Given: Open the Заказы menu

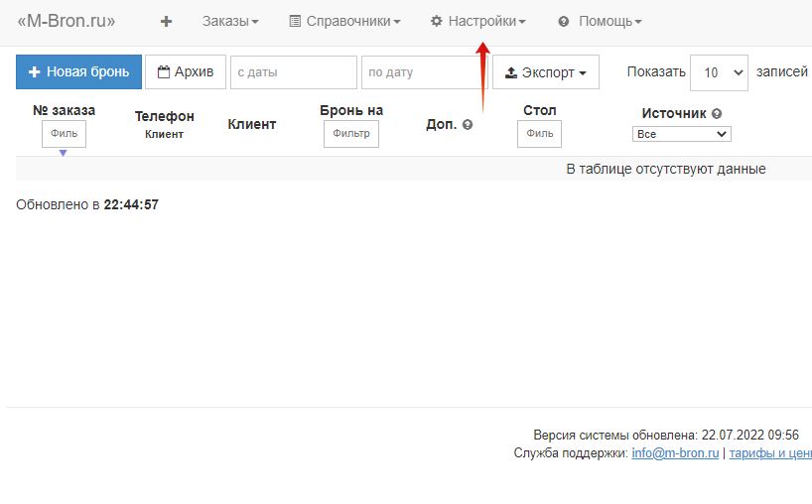Looking at the screenshot, I should 230,21.
